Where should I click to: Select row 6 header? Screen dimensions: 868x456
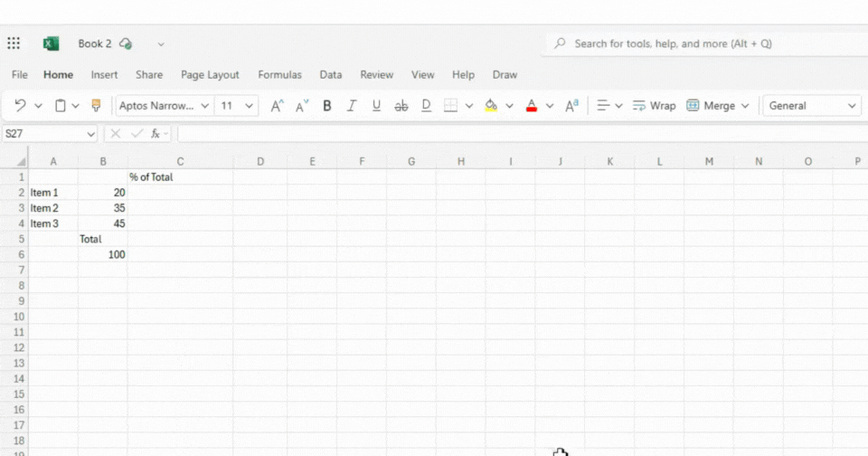(15, 254)
